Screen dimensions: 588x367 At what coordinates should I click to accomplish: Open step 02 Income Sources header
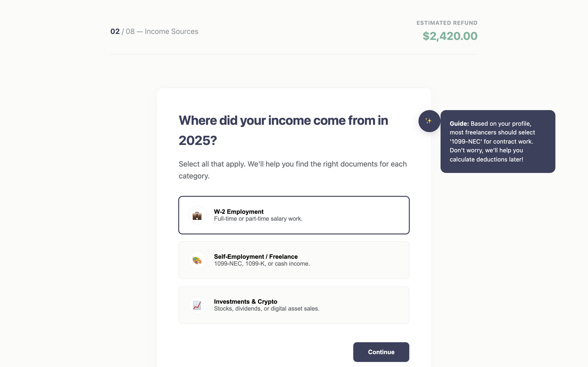[x=154, y=31]
